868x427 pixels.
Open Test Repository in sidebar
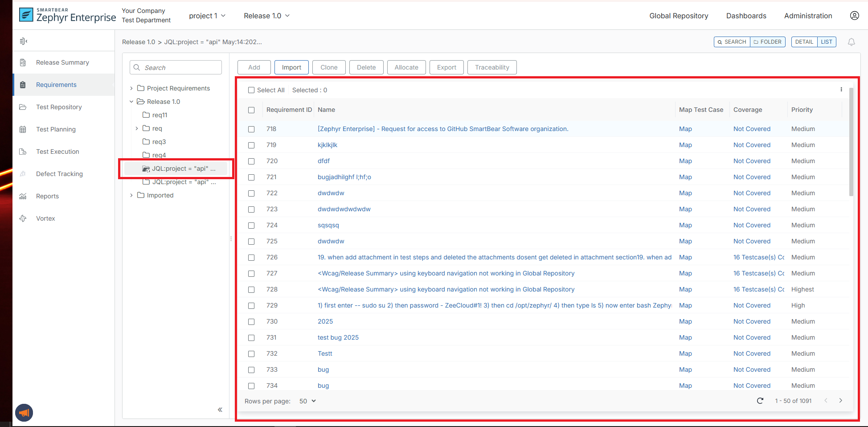tap(59, 107)
